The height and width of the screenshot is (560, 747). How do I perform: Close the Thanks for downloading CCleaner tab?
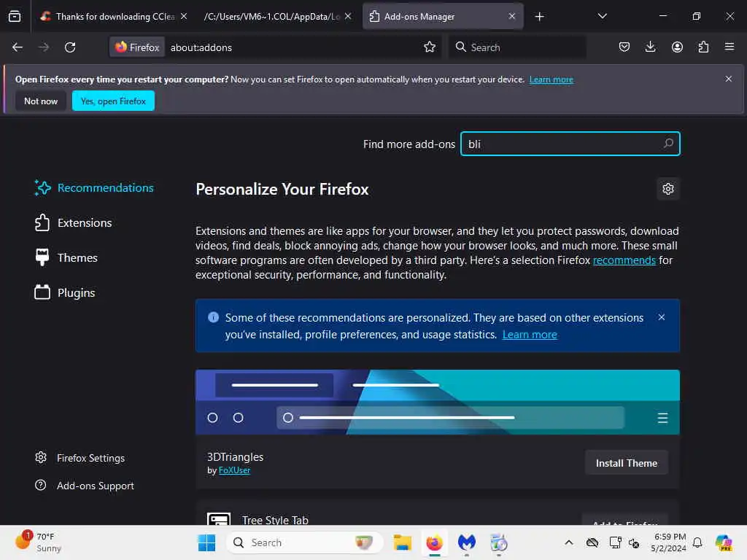click(x=184, y=16)
